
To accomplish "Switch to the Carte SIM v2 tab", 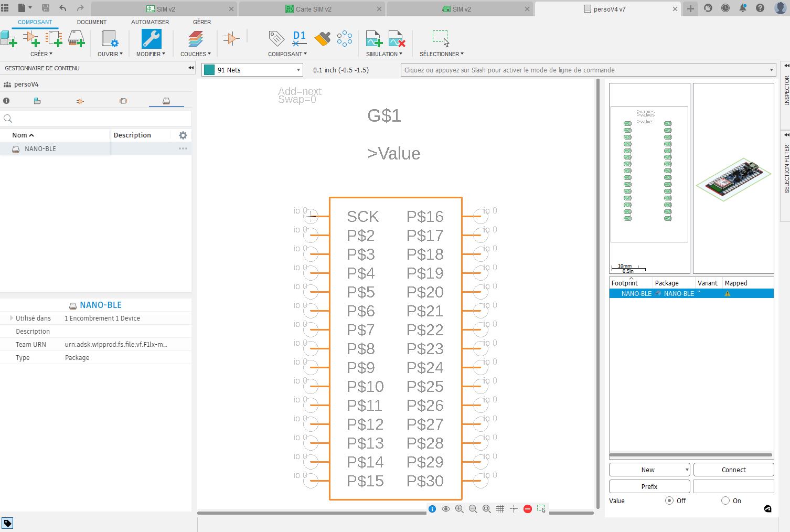I will 312,9.
